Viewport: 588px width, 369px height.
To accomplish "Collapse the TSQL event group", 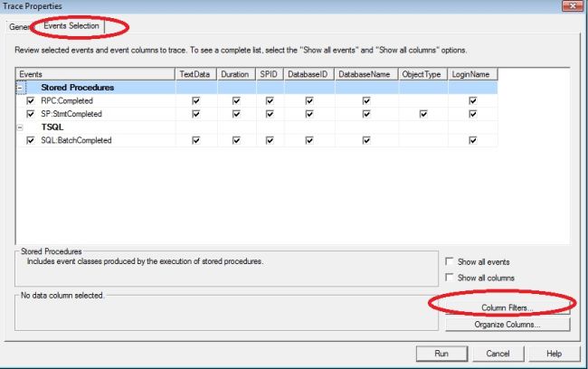I will click(20, 128).
